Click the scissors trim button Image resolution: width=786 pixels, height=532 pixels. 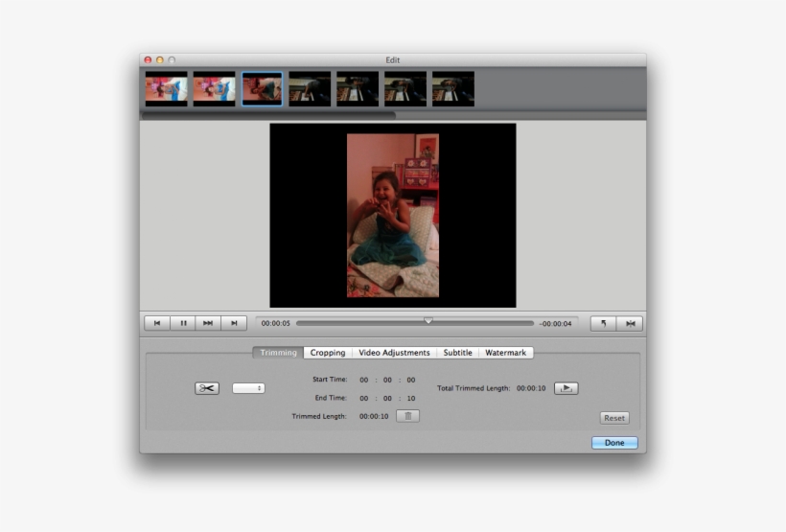[x=207, y=388]
